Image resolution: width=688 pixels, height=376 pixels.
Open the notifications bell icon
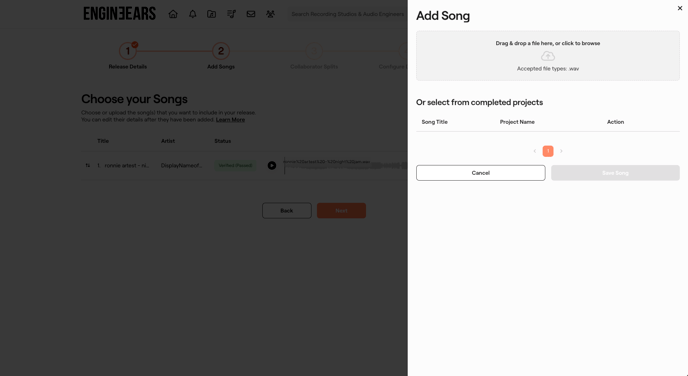click(193, 14)
